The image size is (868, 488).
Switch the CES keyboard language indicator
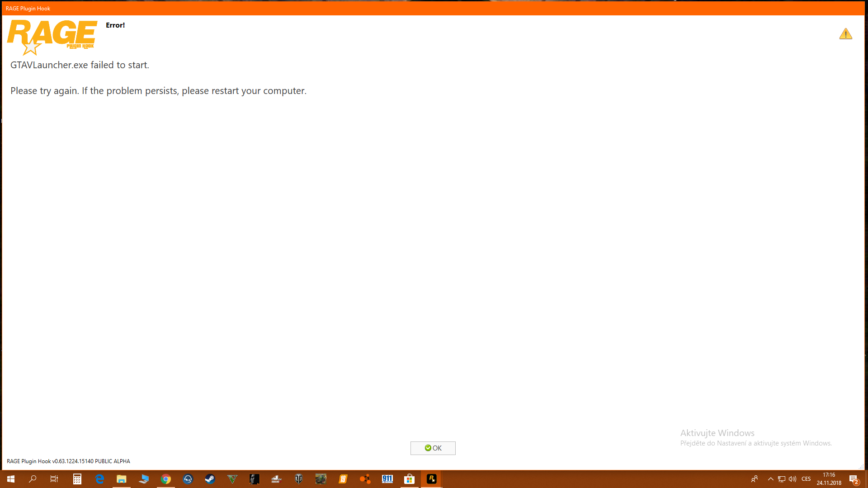[806, 479]
